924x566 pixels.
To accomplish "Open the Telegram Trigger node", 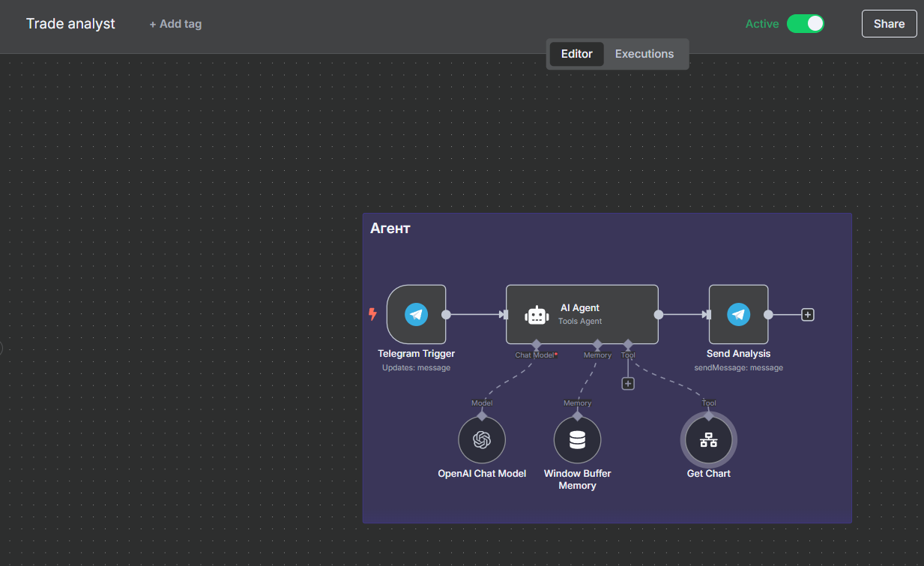I will [x=416, y=314].
